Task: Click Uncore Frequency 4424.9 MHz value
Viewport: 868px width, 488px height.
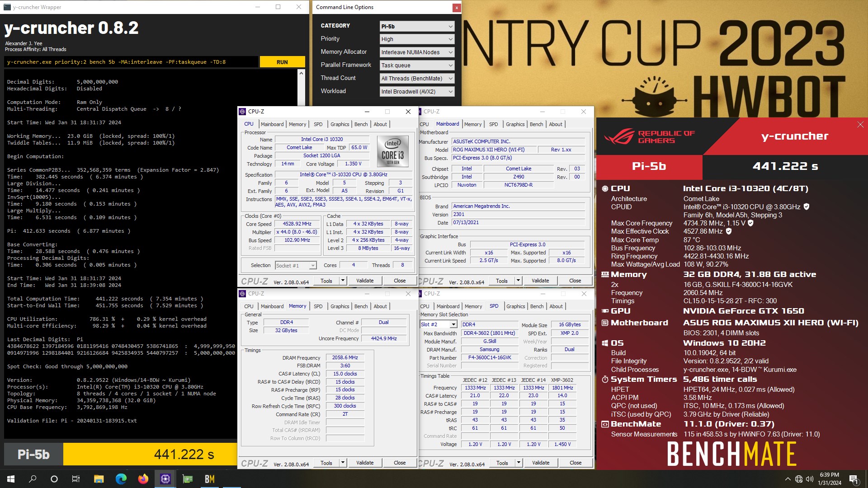Action: click(383, 338)
